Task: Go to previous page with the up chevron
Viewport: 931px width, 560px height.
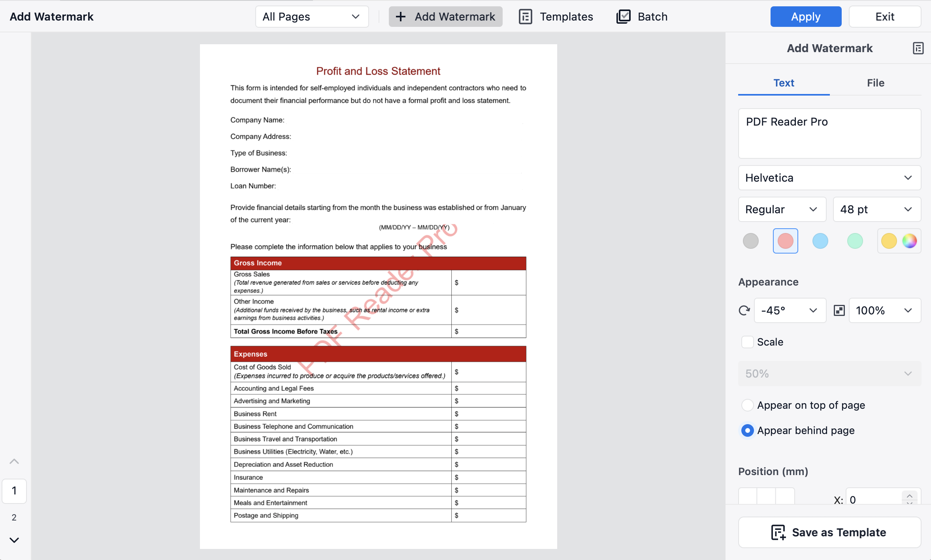Action: pyautogui.click(x=14, y=461)
